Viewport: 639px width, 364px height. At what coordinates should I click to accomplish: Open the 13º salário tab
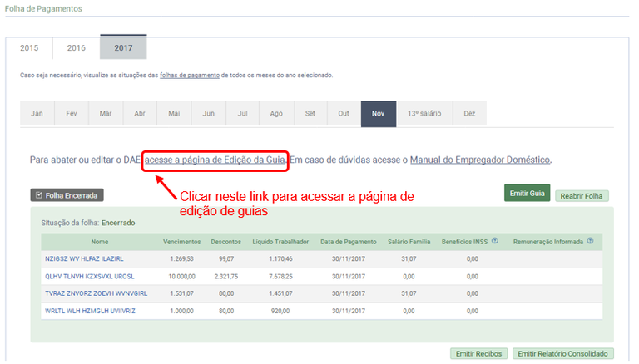tap(424, 114)
